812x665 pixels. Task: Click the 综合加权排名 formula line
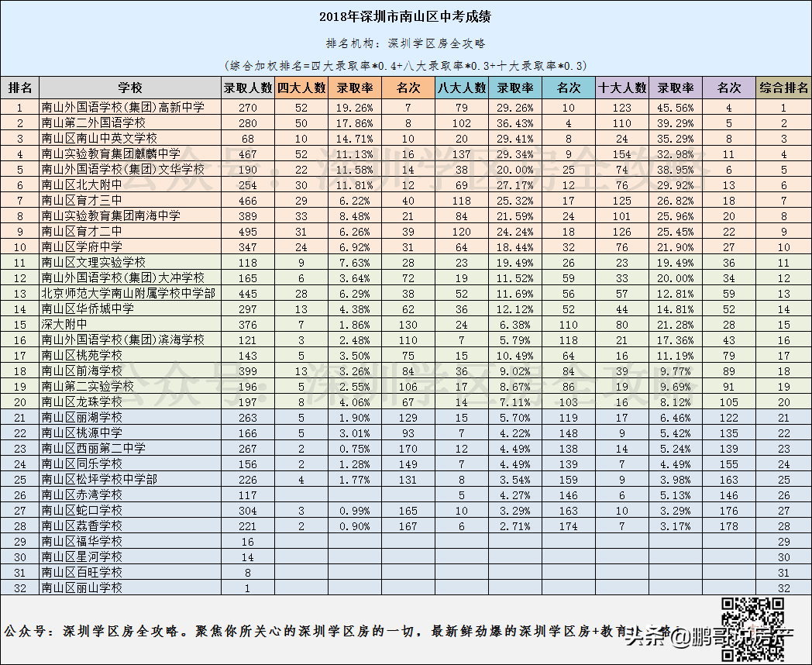(405, 66)
